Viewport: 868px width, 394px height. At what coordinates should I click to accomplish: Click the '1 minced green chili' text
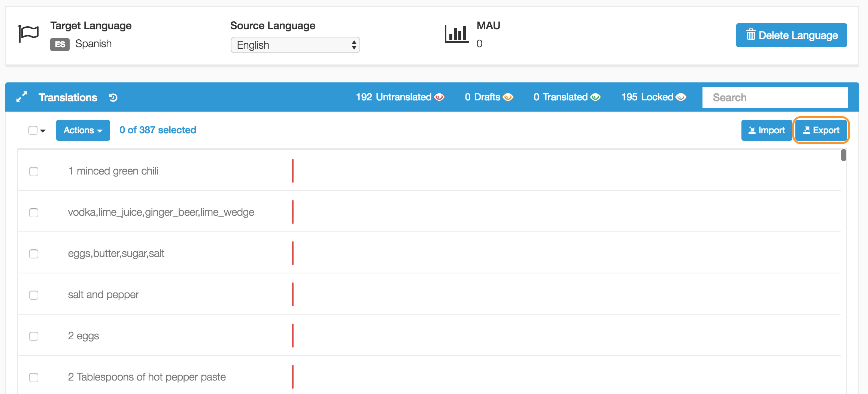tap(113, 171)
